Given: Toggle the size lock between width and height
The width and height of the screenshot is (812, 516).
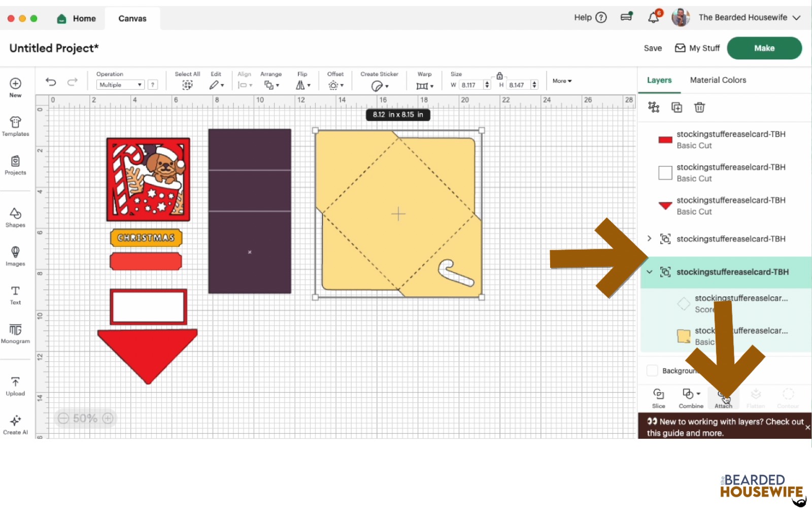Looking at the screenshot, I should (500, 75).
